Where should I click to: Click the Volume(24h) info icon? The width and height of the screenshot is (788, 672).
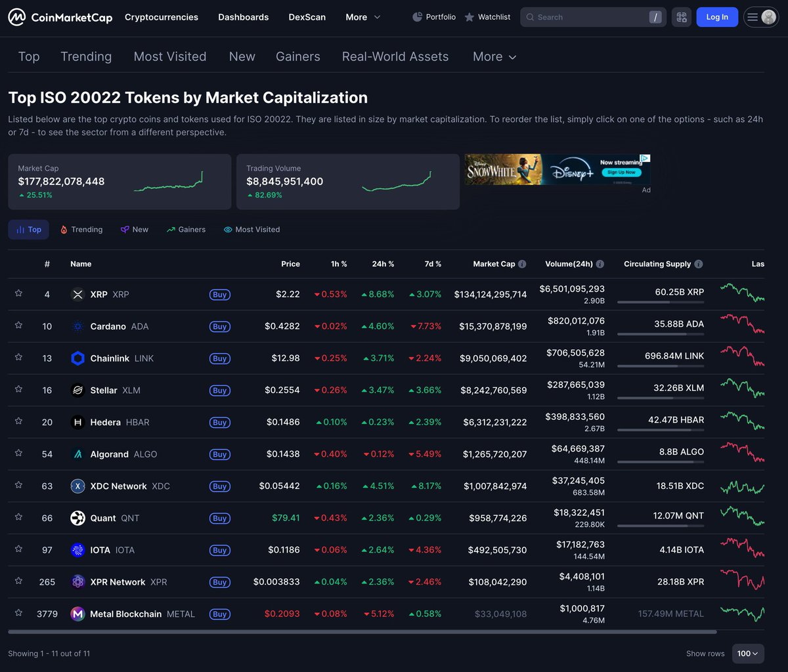click(x=600, y=264)
